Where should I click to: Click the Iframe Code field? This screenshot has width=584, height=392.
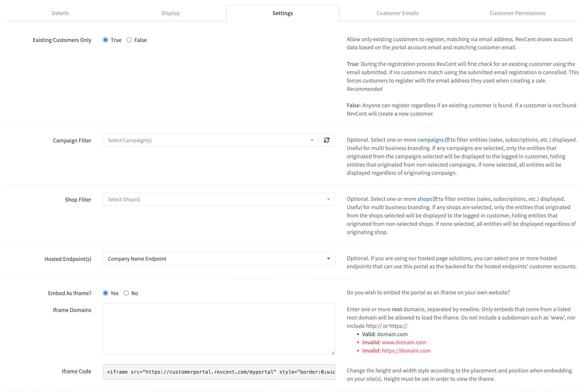tap(219, 372)
